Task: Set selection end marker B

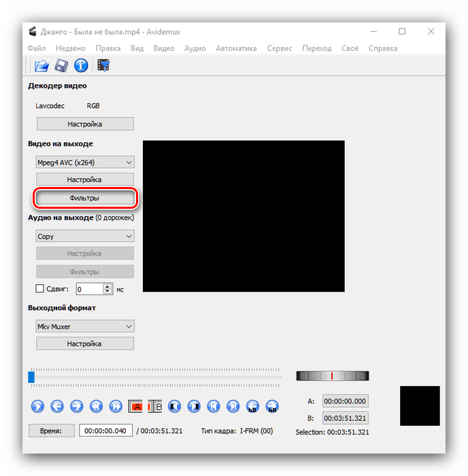Action: click(155, 406)
